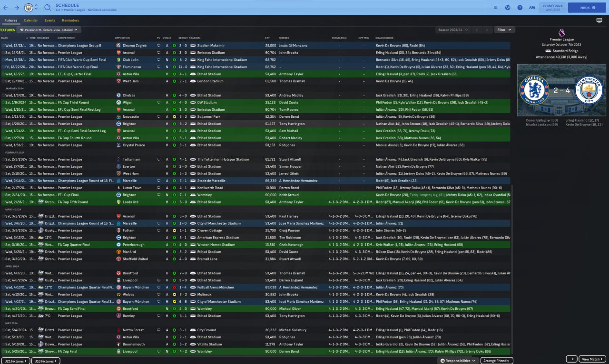
Task: Select referee Keith Stroud in EFL Cup Final row
Action: 289,195
